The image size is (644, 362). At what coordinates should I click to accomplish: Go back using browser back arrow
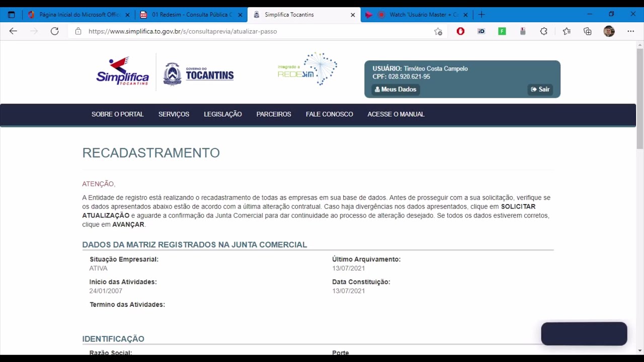[x=13, y=31]
